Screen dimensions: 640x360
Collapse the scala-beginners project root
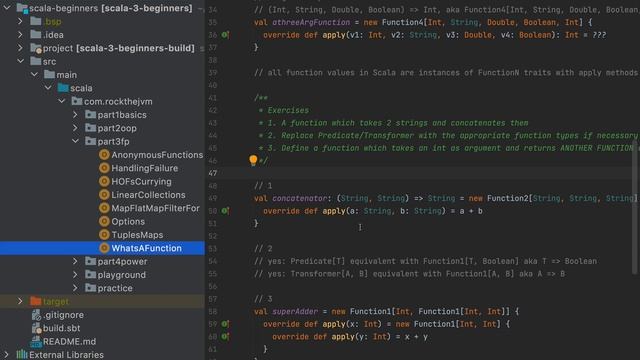click(x=7, y=8)
